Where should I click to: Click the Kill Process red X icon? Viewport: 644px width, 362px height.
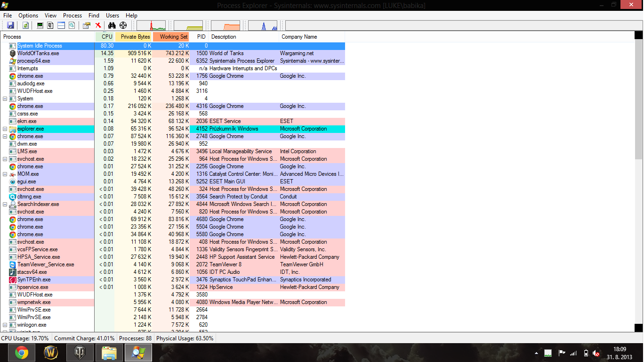(98, 25)
